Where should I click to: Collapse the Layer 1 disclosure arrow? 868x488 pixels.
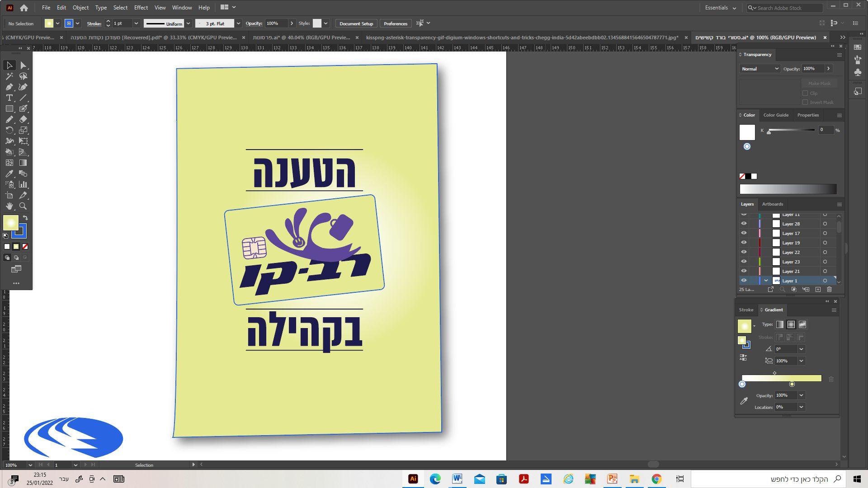[x=766, y=281]
